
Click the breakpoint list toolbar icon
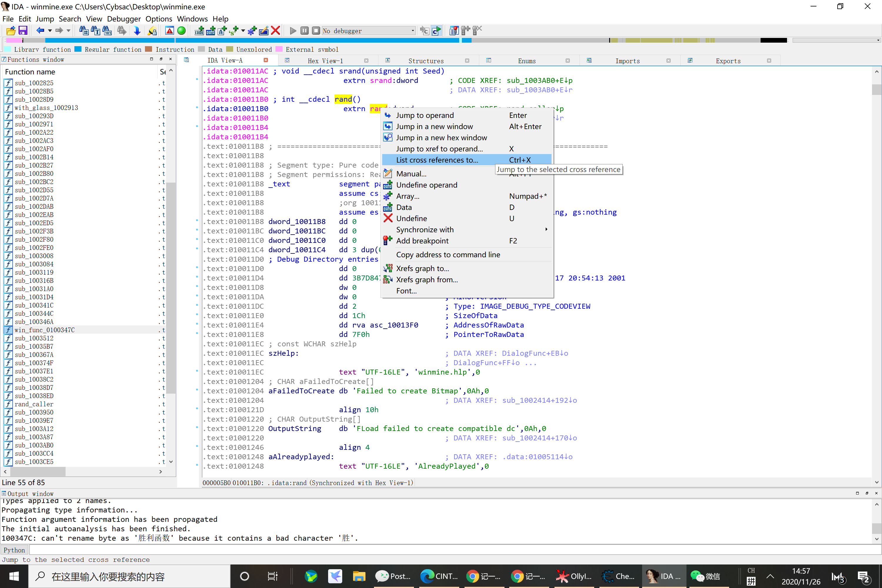[x=454, y=31]
